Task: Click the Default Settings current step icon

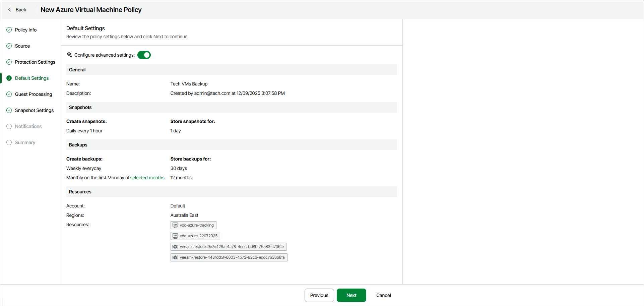Action: point(9,78)
